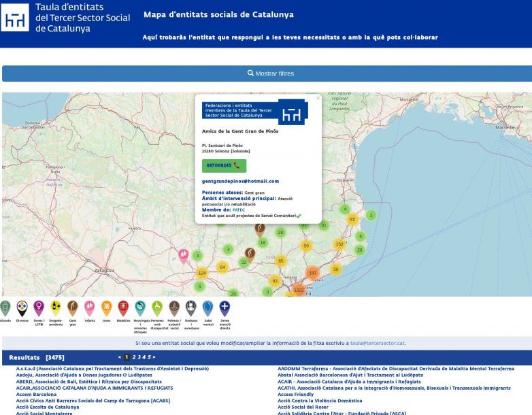This screenshot has width=532, height=415.
Task: Select the Persones amb discapacitat icon
Action: [x=157, y=308]
